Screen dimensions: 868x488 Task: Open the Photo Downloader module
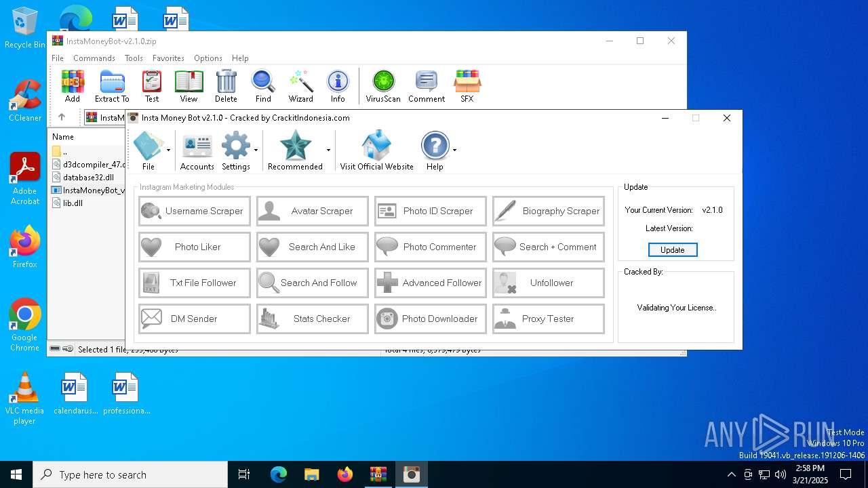click(431, 319)
